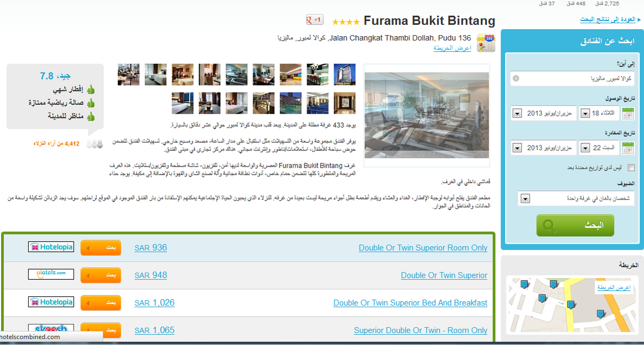Click the 448 فندق count text
Screen dimensions: 644x345
(576, 3)
